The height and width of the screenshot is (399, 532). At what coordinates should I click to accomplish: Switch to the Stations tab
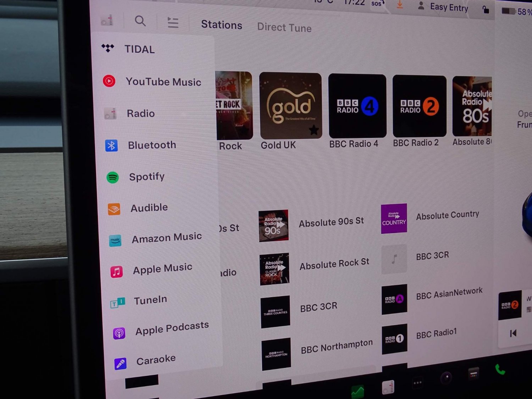click(x=222, y=25)
